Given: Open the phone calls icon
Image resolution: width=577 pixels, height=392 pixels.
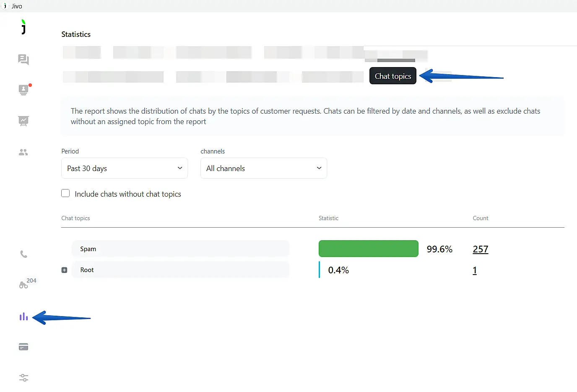Looking at the screenshot, I should point(23,254).
